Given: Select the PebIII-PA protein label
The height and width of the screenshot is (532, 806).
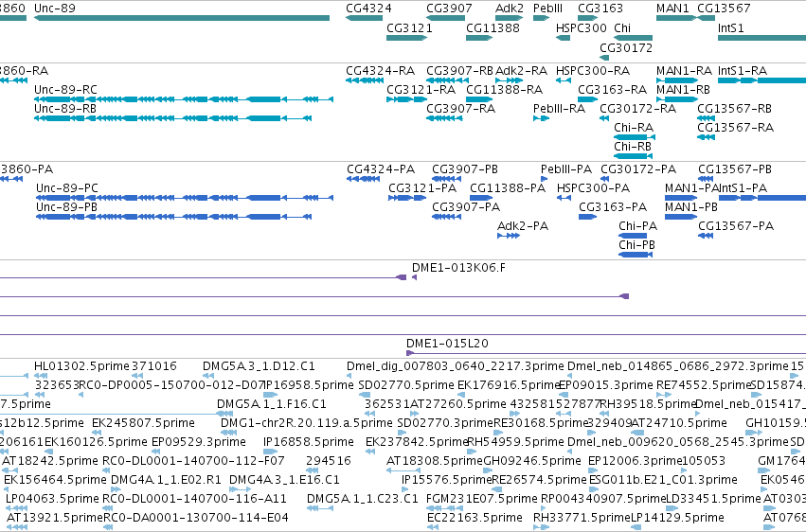Looking at the screenshot, I should [566, 168].
